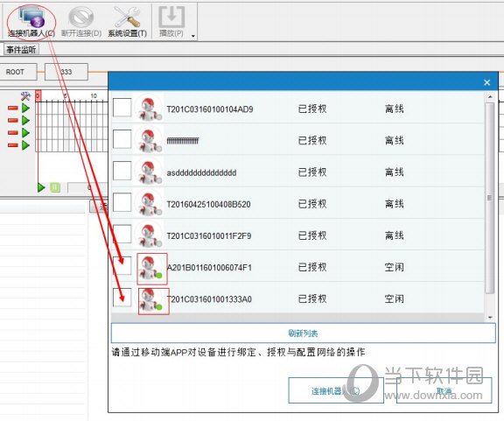Remove the fourth timeline track (red minus)

(13, 145)
